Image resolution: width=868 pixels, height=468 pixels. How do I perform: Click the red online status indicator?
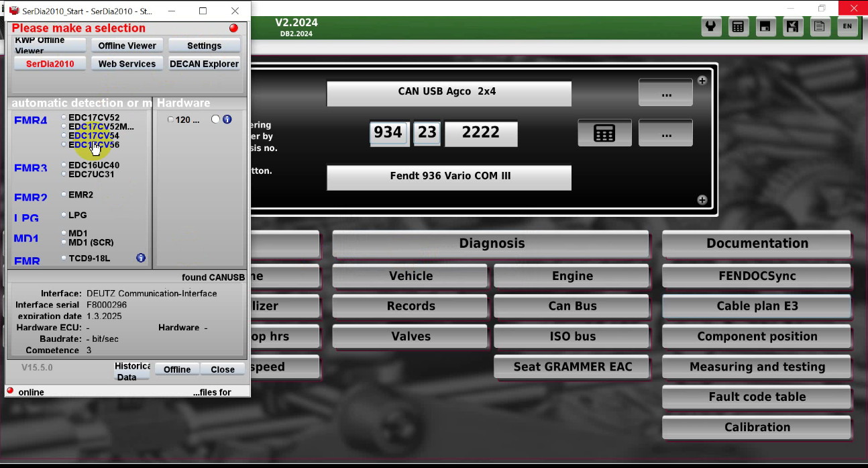tap(10, 391)
